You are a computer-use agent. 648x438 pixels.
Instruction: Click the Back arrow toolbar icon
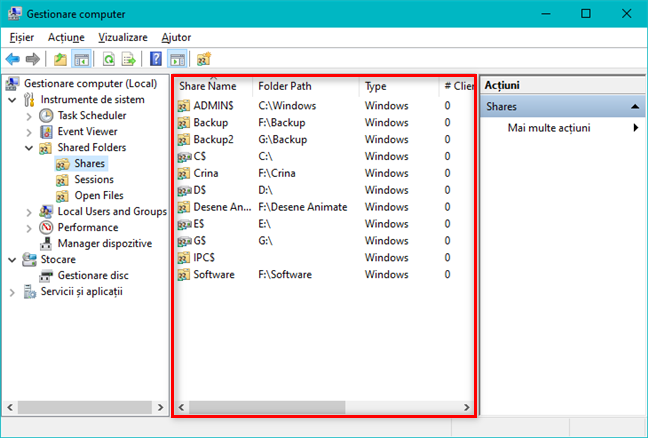12,59
